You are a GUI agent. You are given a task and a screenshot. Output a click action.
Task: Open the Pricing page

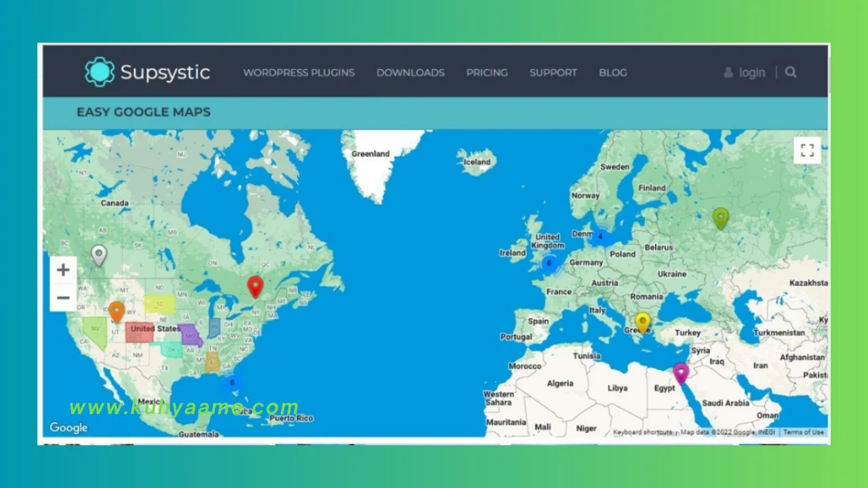[x=487, y=73]
